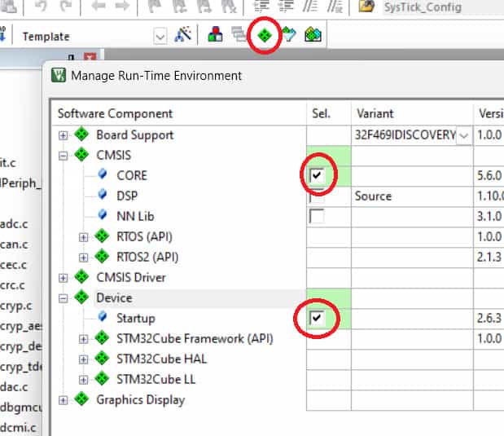Click the Find in Files folder icon
The width and height of the screenshot is (504, 436).
tap(366, 6)
